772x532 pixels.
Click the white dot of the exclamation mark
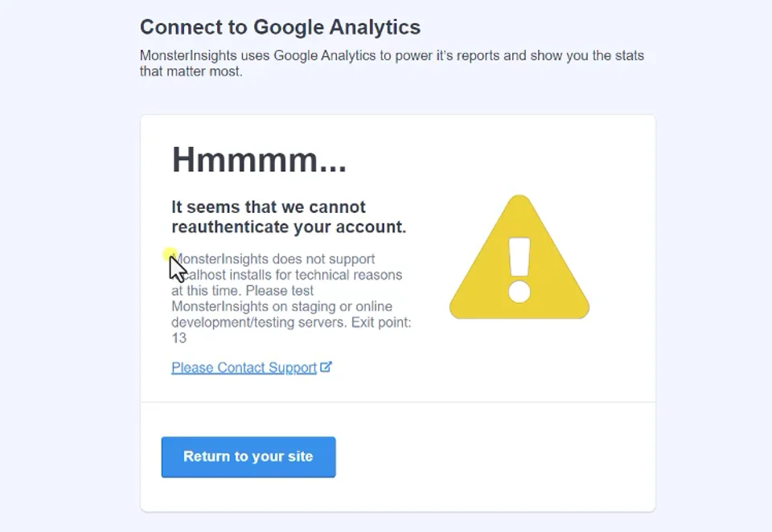(x=519, y=292)
